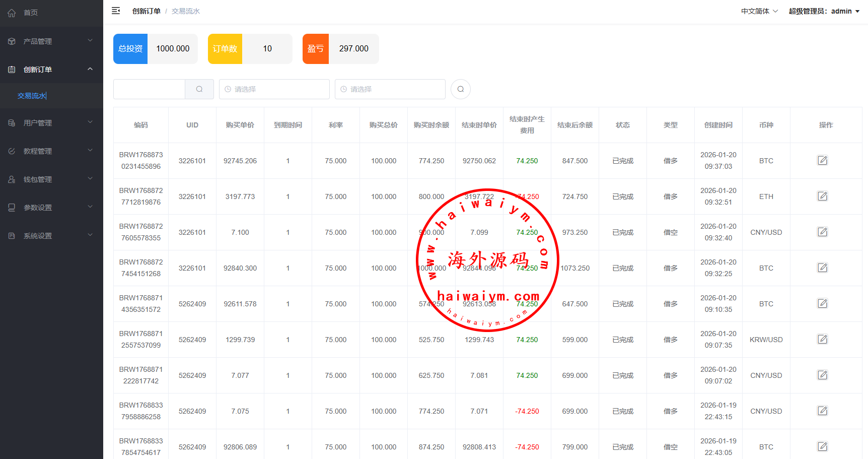Screen dimensions: 868x459
Task: Collapse the sidebar with the hamburger icon
Action: 116,11
